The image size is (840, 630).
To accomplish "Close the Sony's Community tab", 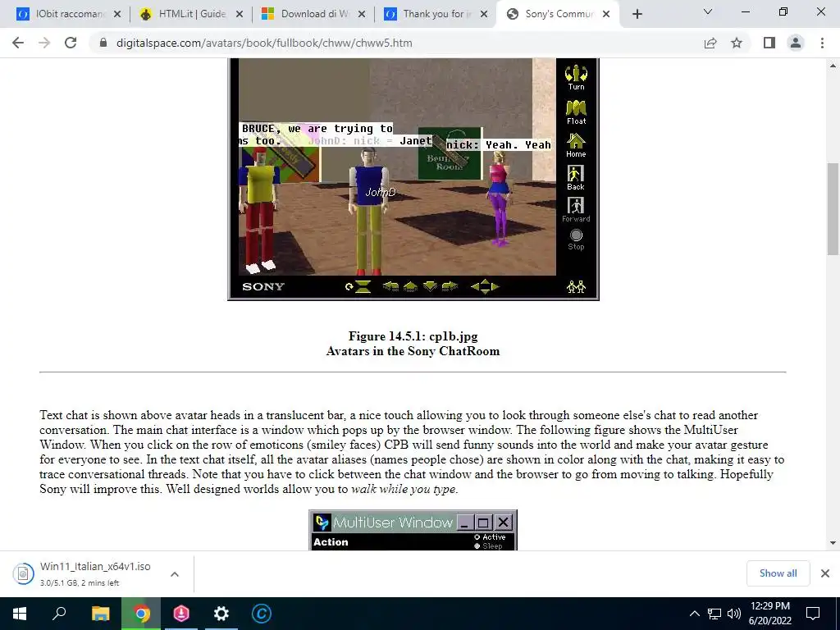I will (x=606, y=14).
